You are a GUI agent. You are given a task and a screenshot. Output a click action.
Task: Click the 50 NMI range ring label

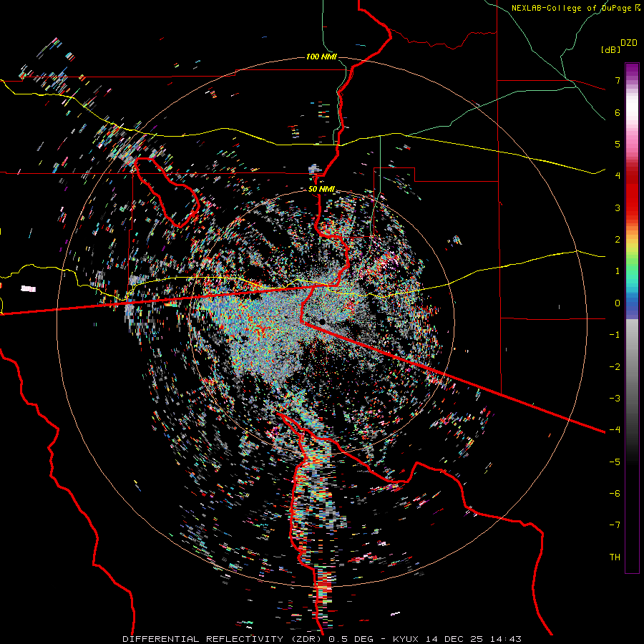[x=321, y=190]
